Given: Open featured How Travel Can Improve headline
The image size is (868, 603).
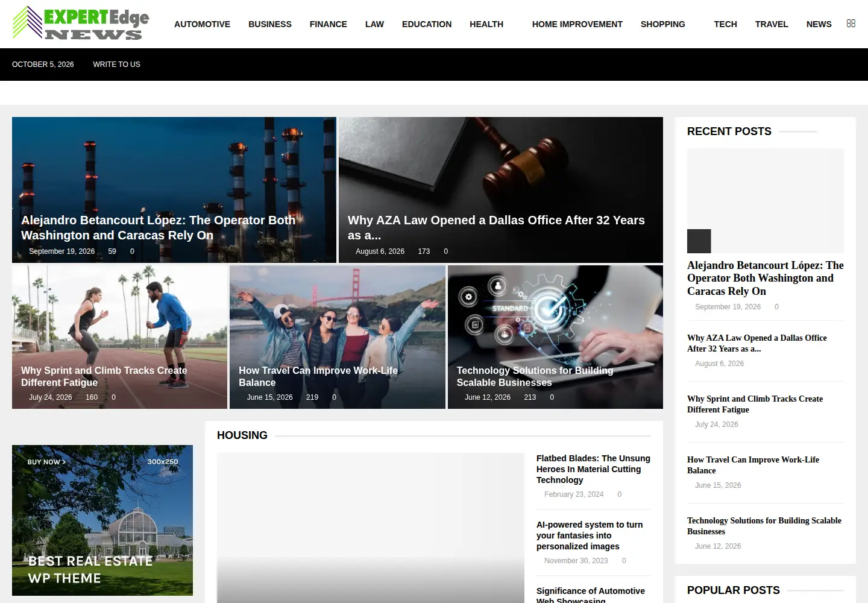Looking at the screenshot, I should coord(318,376).
